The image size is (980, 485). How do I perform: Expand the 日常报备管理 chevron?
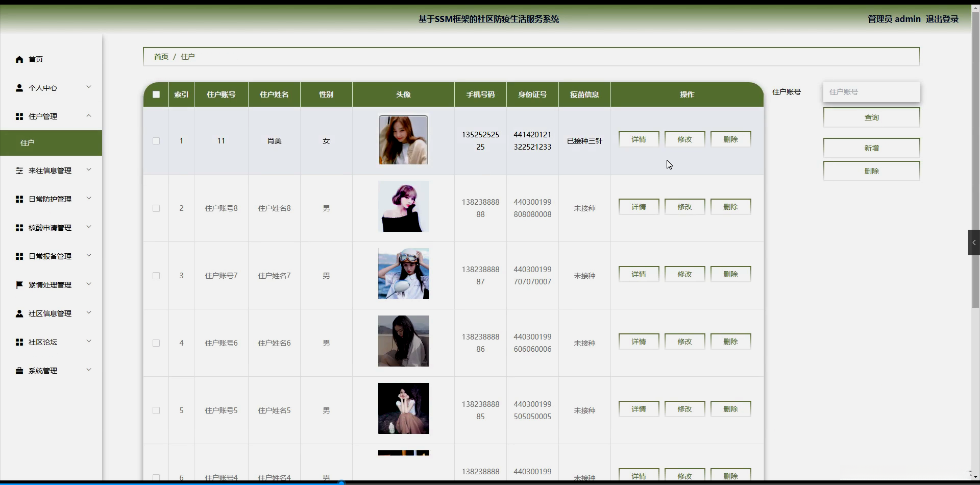pos(89,256)
